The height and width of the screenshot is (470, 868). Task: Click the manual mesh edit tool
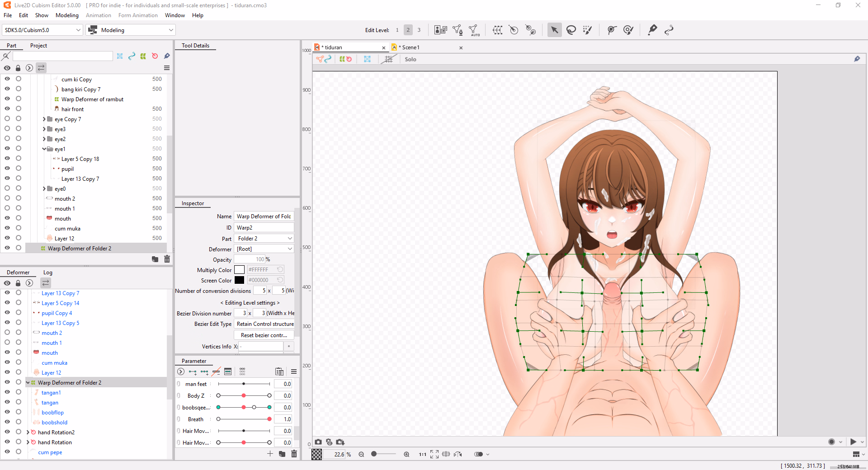[457, 30]
